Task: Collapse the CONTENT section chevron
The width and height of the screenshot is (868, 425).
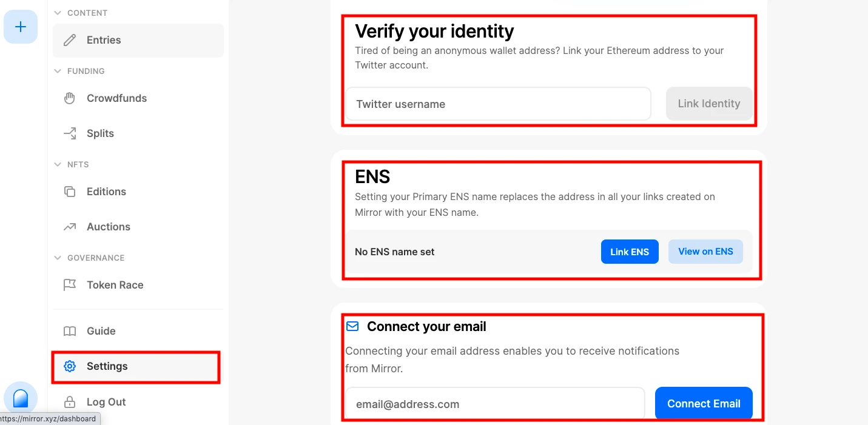Action: point(58,13)
